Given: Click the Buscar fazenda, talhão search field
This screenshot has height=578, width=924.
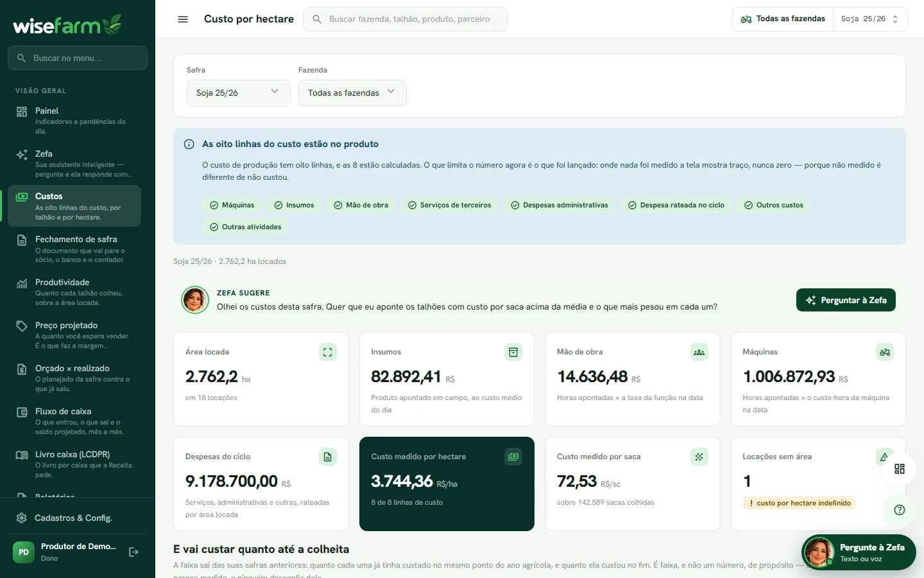Looking at the screenshot, I should click(406, 19).
